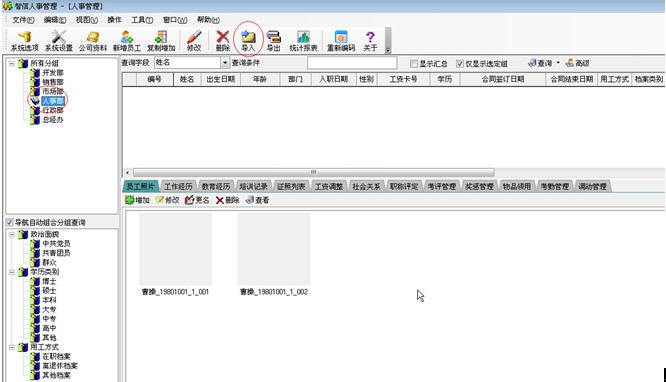This screenshot has height=382, width=666.
Task: Open 公司资料 toolbar icon
Action: coord(93,41)
